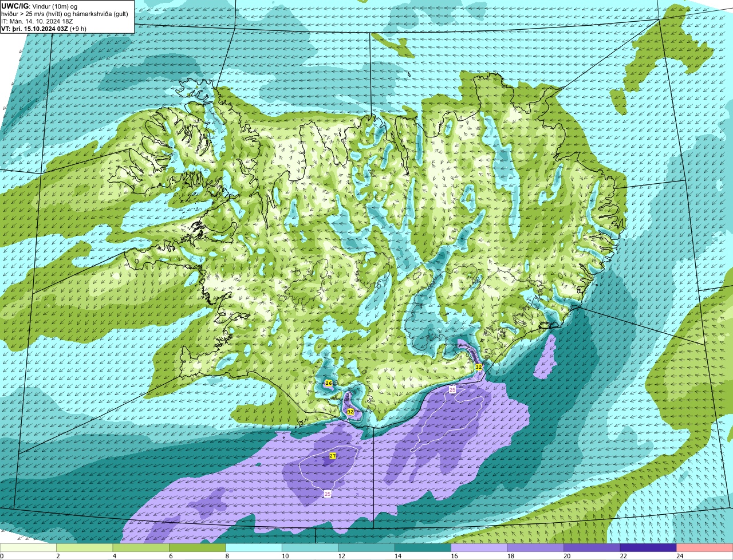Click the "UWC/IG: Vindur (10m) og" title line

[x=40, y=6]
